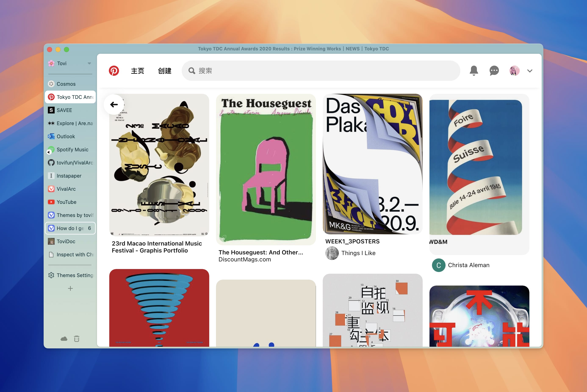Open the 创建 create menu
The image size is (587, 392).
pos(165,71)
